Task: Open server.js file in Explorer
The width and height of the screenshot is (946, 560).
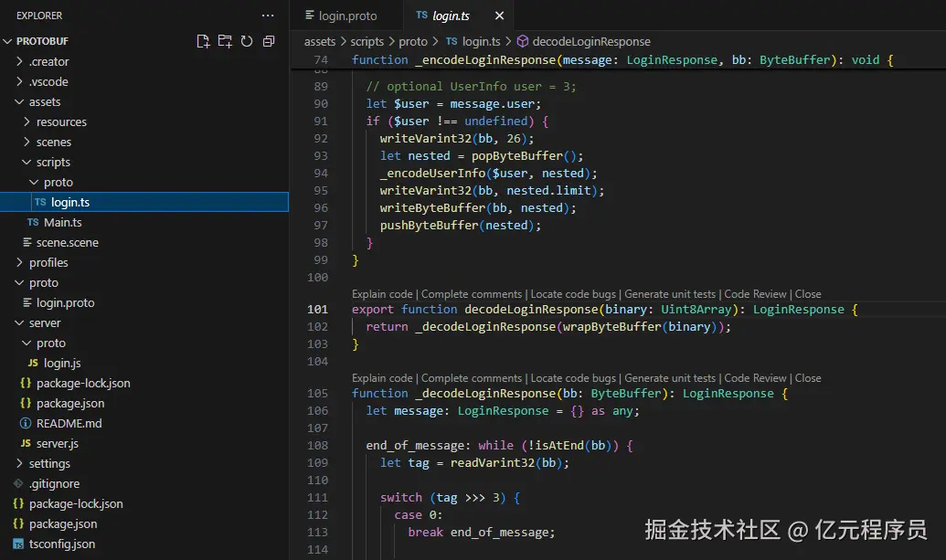Action: click(x=57, y=443)
